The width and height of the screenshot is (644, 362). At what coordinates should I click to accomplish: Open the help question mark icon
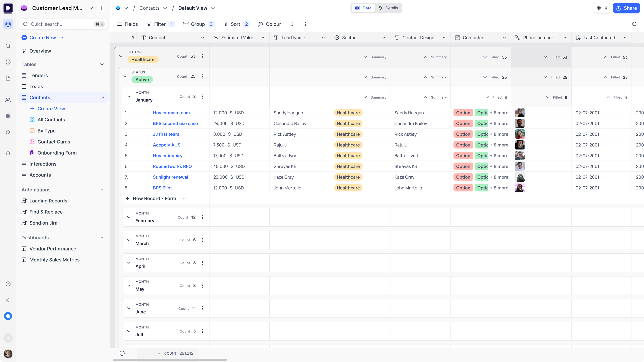tap(8, 284)
